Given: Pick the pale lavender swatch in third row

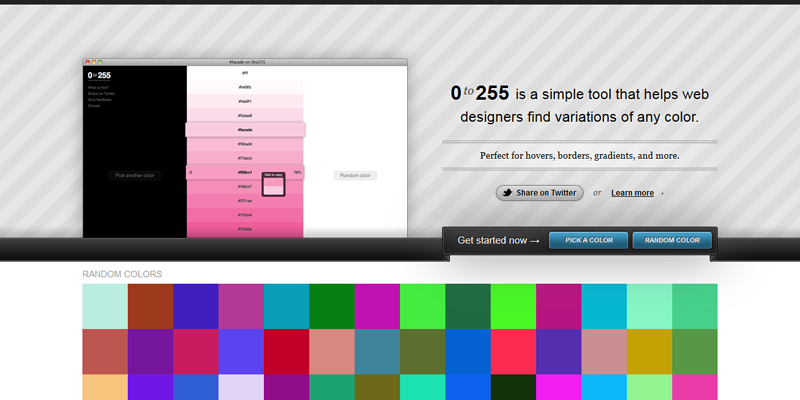Looking at the screenshot, I should (x=241, y=387).
